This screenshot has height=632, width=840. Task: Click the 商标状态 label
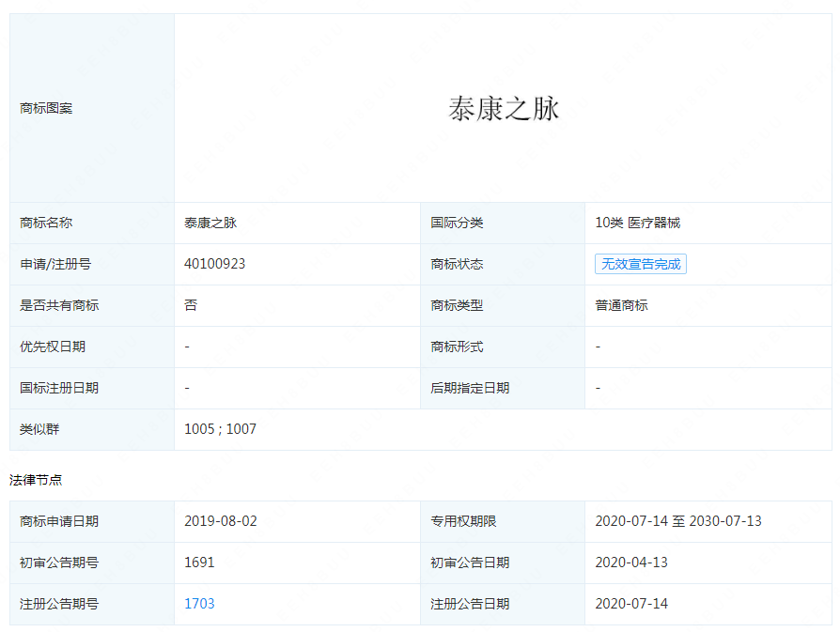click(457, 264)
